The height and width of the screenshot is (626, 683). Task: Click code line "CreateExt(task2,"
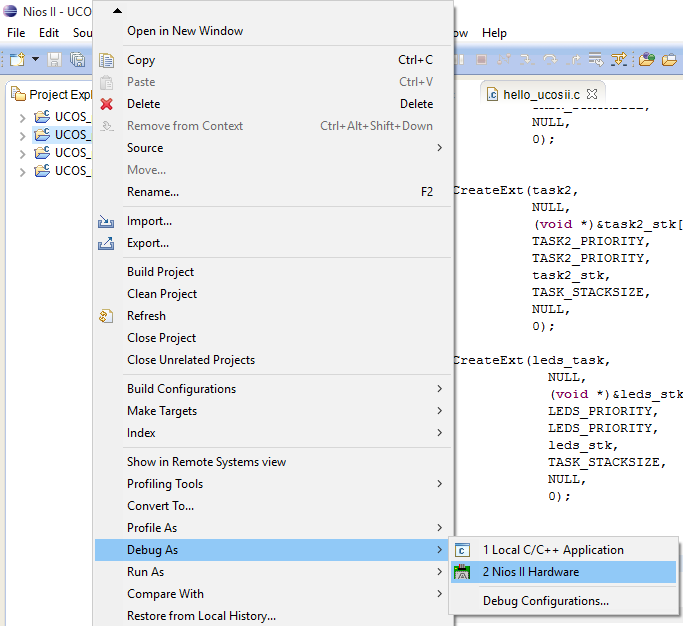515,190
